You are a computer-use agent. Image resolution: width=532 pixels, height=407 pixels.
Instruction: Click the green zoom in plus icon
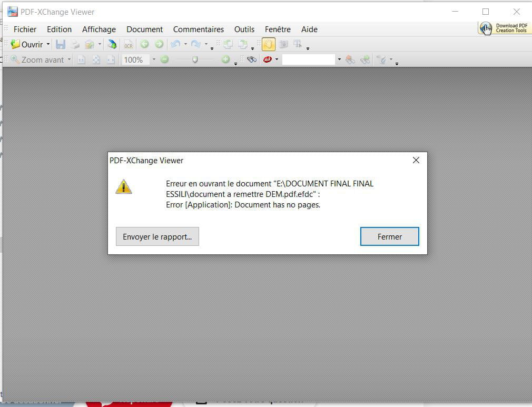pos(225,59)
